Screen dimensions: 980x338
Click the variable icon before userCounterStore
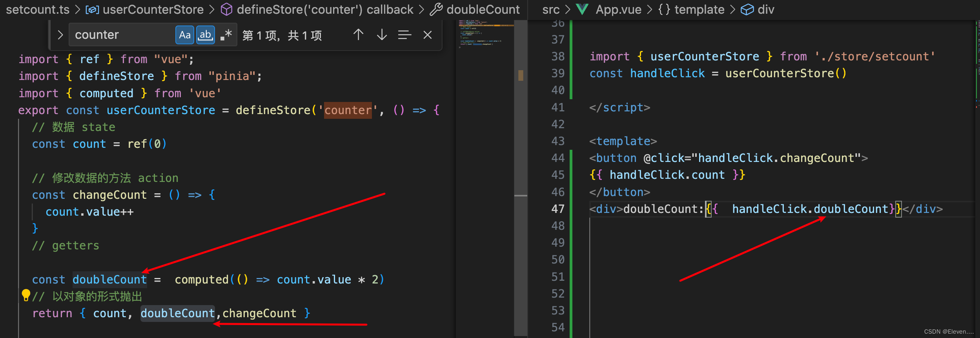92,9
